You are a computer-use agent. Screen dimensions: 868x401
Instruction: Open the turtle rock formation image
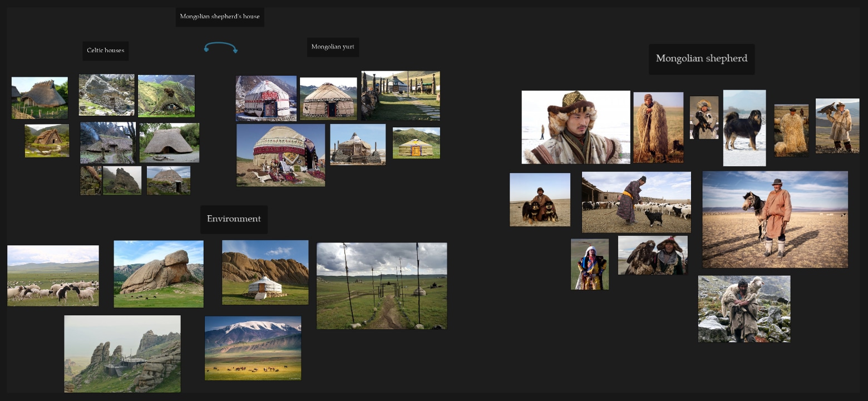coord(159,274)
